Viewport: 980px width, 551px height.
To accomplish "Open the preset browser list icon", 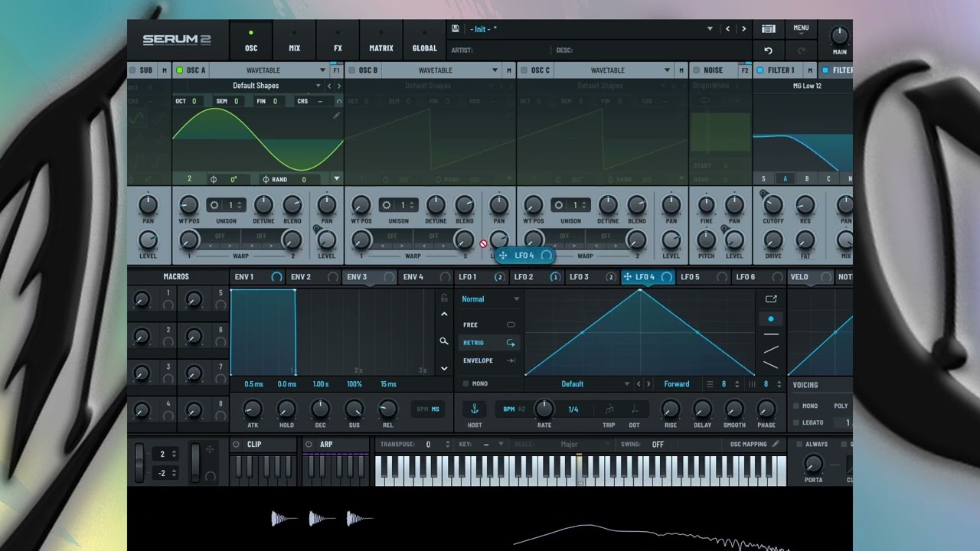I will 768,29.
